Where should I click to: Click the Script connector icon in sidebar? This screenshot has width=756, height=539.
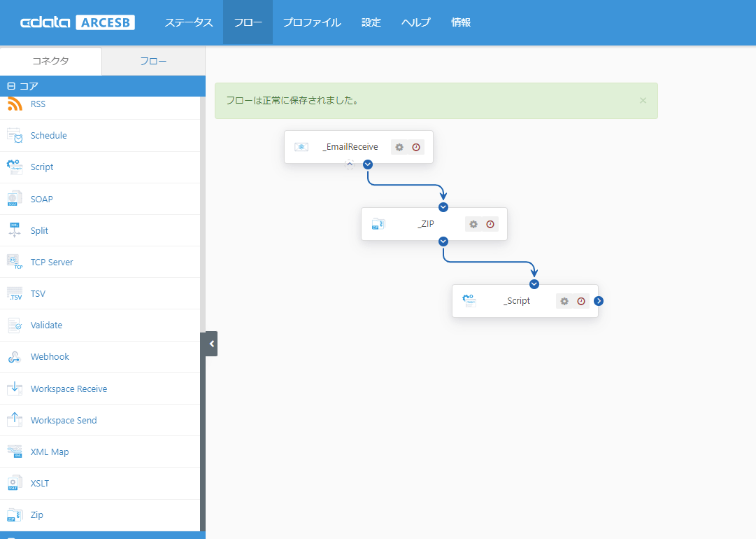15,167
